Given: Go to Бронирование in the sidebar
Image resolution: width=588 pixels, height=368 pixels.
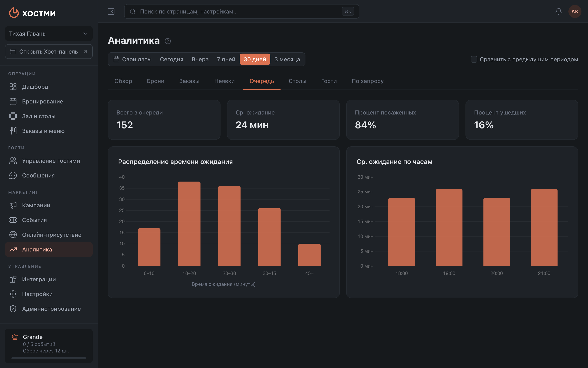Looking at the screenshot, I should click(x=49, y=101).
